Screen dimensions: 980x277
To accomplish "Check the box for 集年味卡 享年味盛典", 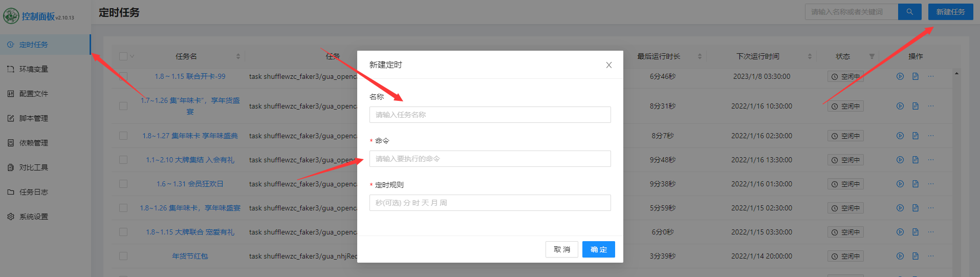I will [123, 136].
